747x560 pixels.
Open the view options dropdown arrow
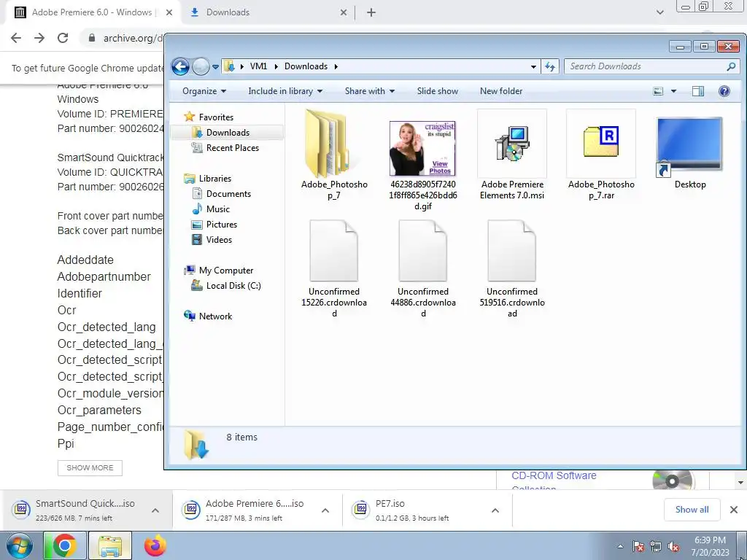click(673, 91)
